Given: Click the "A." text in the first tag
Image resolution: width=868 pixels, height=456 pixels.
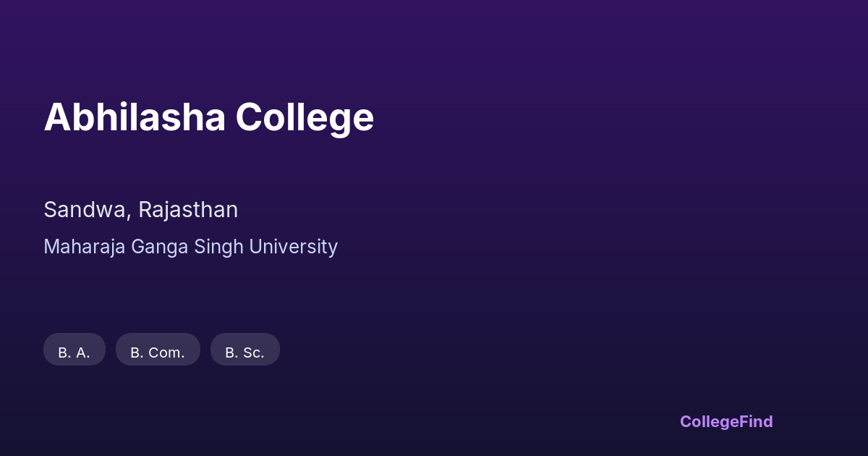Looking at the screenshot, I should [83, 352].
